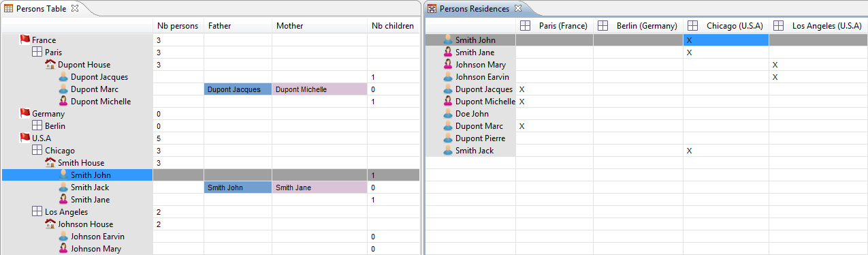Screen dimensions: 868x255
Task: Click the Dupont House home icon
Action: pyautogui.click(x=50, y=65)
